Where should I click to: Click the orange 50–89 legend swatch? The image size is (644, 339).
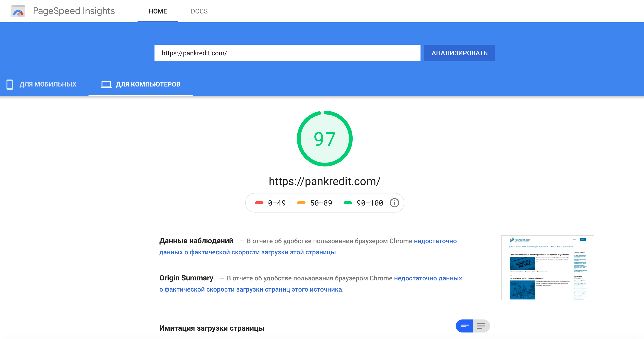(301, 203)
